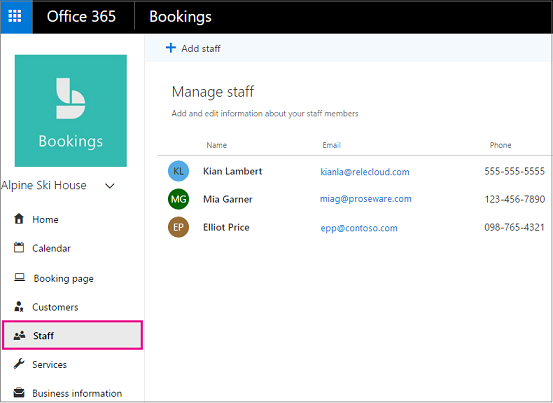Click the Booking page laptop icon
Image resolution: width=553 pixels, height=403 pixels.
point(19,277)
